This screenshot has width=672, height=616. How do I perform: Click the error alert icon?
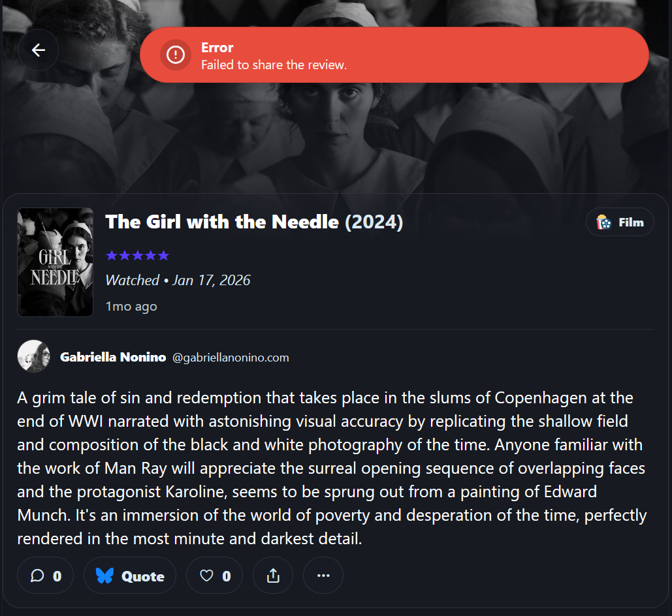pos(175,55)
